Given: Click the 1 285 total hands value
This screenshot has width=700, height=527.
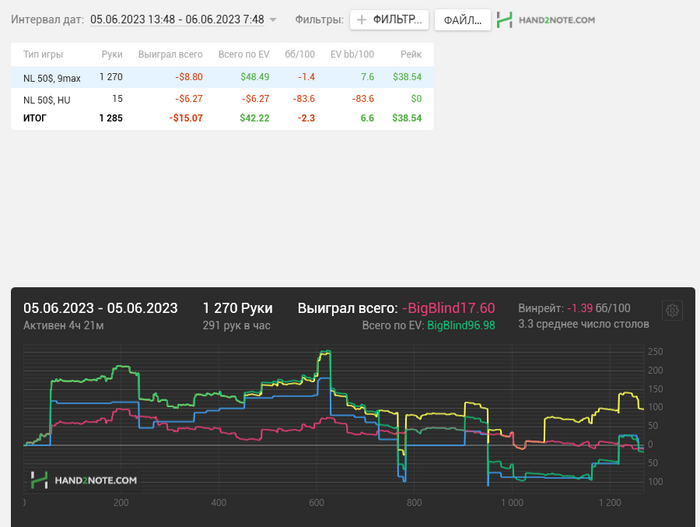Looking at the screenshot, I should [111, 118].
